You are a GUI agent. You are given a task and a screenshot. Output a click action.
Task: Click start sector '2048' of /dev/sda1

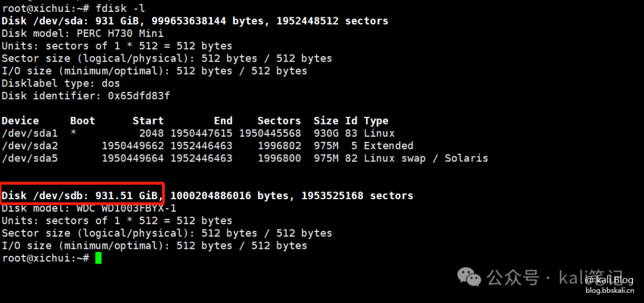151,134
